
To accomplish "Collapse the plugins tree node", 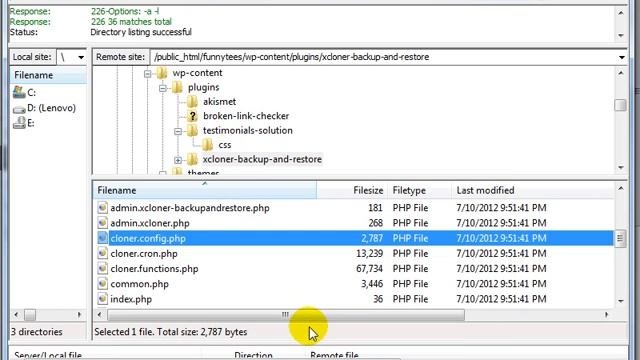I will pyautogui.click(x=163, y=88).
